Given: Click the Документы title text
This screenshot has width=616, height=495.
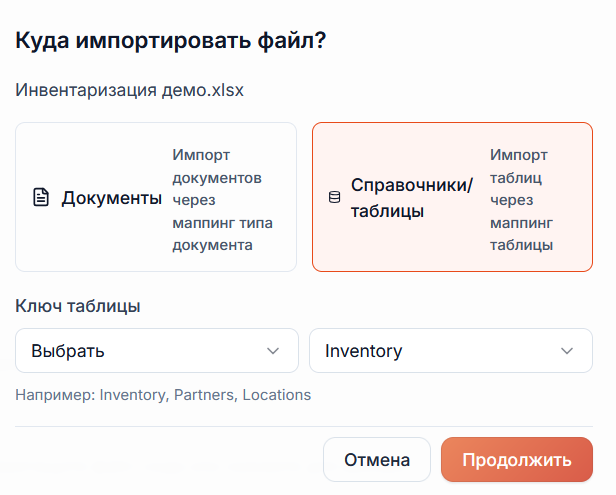Looking at the screenshot, I should click(x=112, y=198).
